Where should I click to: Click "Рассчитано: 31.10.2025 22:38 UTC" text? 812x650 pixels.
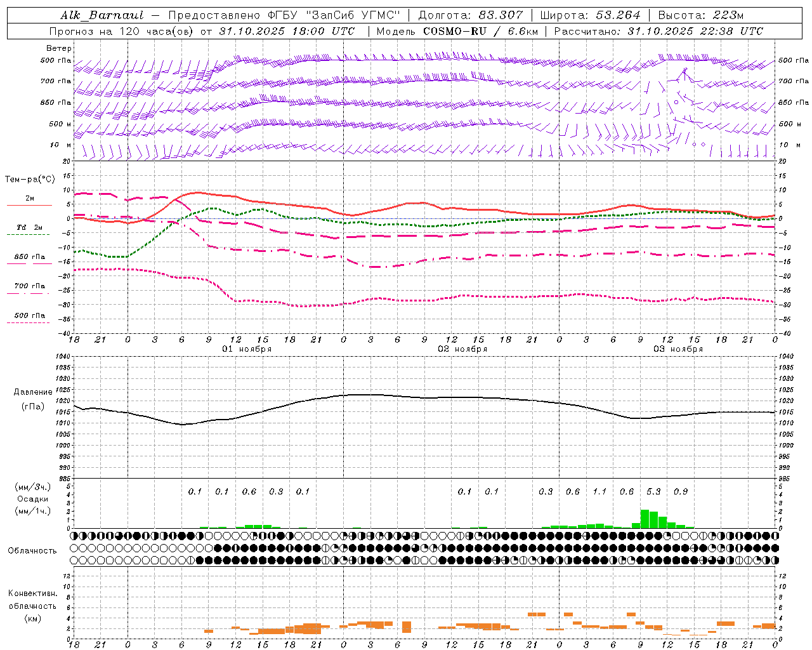click(x=658, y=31)
